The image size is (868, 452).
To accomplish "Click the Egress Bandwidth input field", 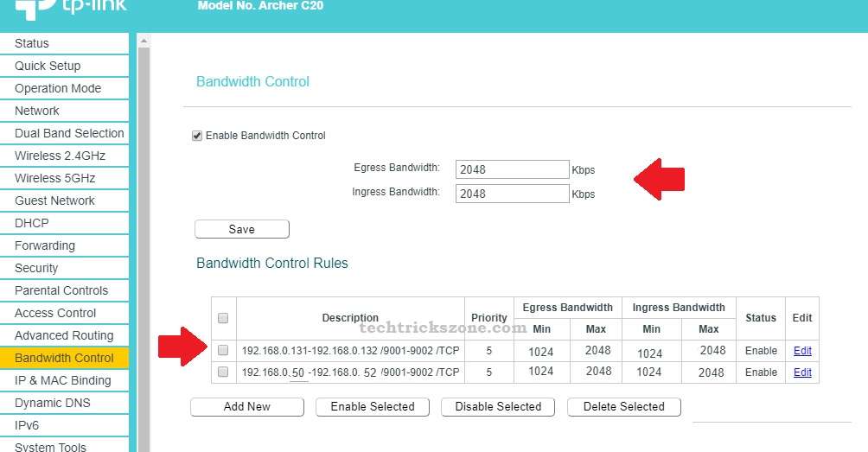I will (x=512, y=169).
